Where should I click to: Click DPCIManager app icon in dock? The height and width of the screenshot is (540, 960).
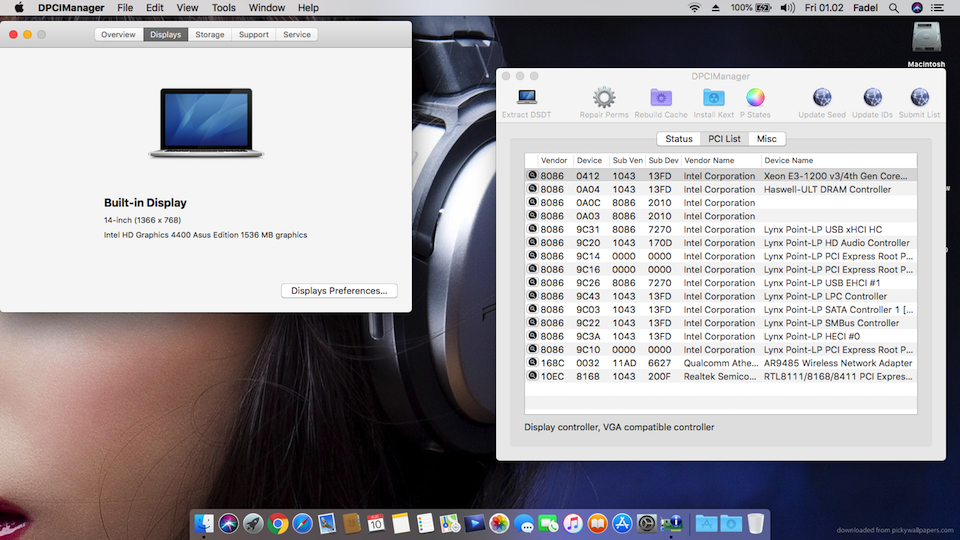pos(672,523)
